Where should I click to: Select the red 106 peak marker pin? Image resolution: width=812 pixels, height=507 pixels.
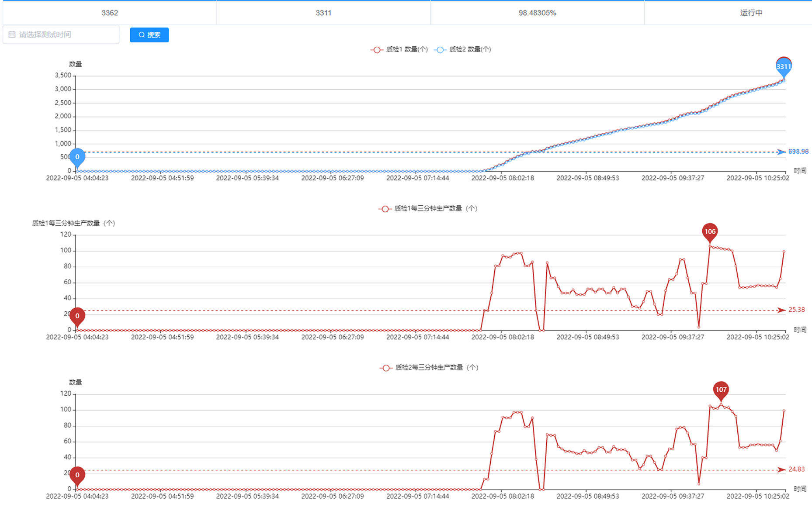[709, 231]
